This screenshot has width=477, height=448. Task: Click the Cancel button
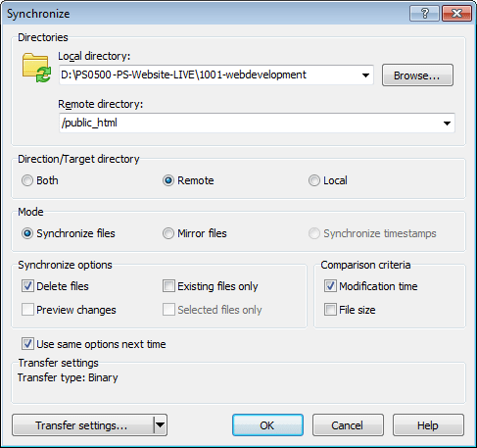(x=348, y=425)
